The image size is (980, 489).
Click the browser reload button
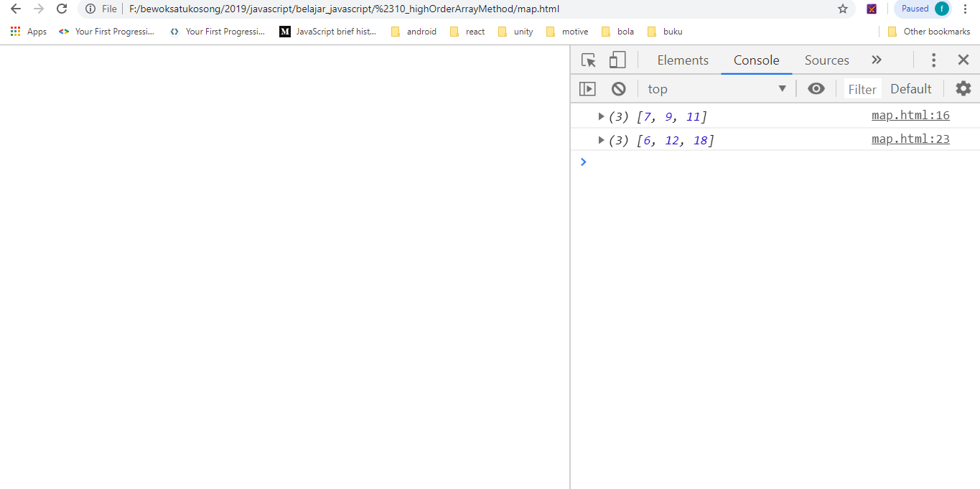point(61,10)
